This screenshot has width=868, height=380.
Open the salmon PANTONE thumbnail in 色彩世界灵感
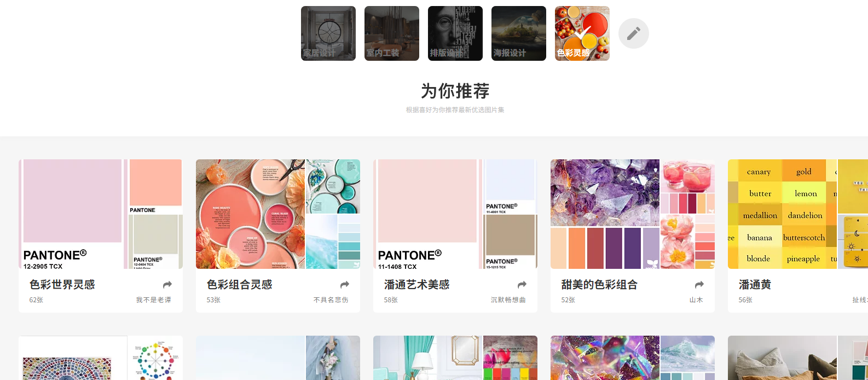(x=155, y=187)
